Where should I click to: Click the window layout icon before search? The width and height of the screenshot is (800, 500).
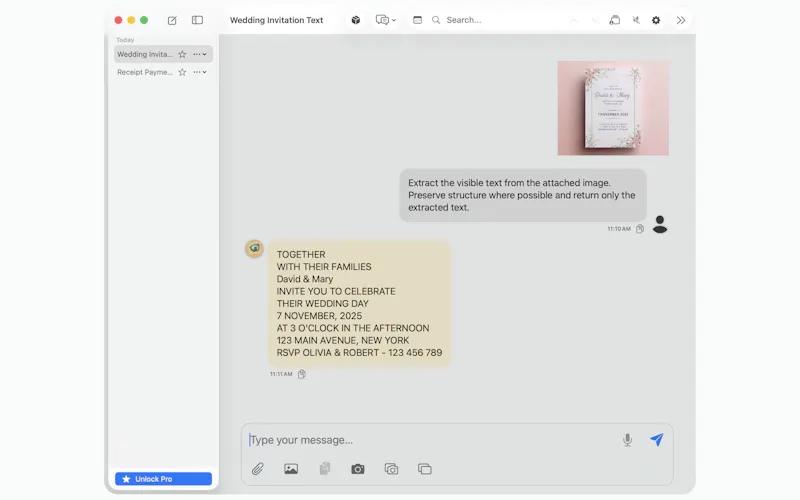pyautogui.click(x=417, y=20)
